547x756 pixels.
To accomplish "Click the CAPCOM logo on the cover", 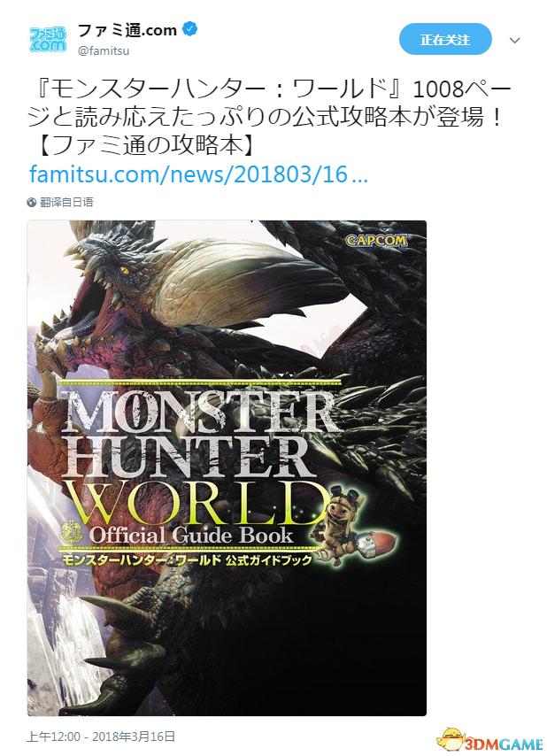I will (376, 239).
